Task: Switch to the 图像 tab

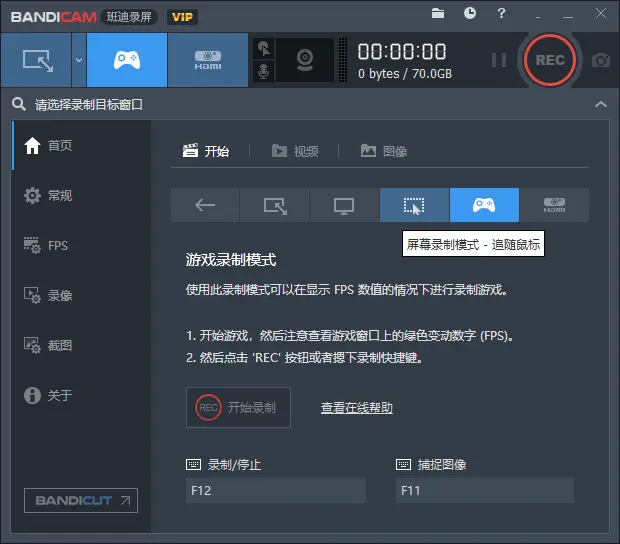Action: coord(384,151)
